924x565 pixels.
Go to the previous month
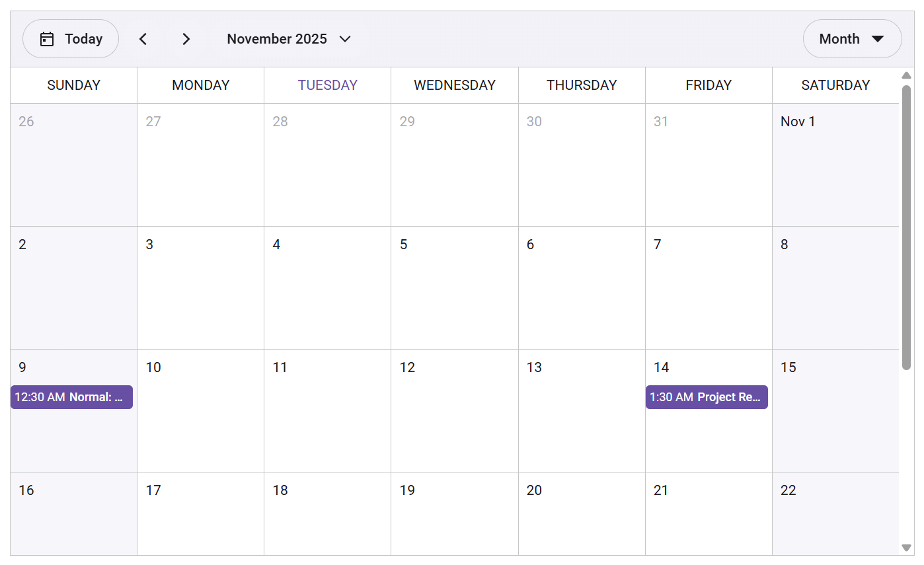143,39
